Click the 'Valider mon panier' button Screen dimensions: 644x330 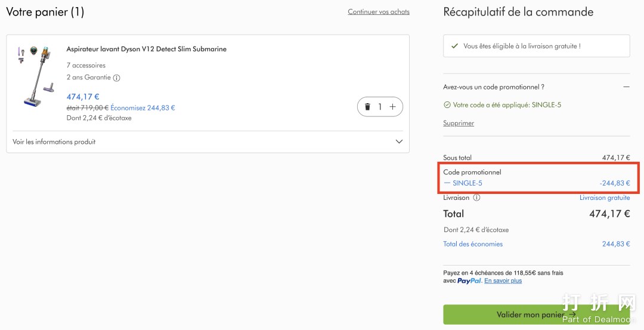pos(536,314)
